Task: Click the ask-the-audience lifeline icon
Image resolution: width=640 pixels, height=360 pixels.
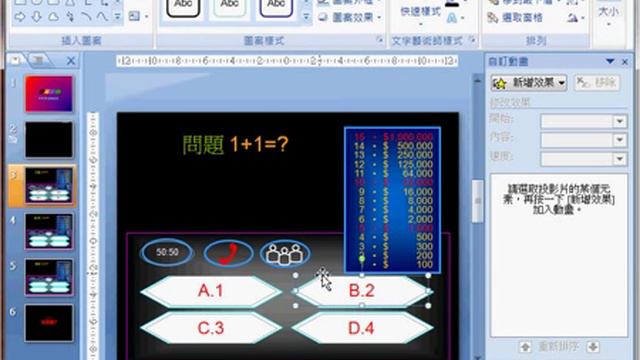Action: 285,253
